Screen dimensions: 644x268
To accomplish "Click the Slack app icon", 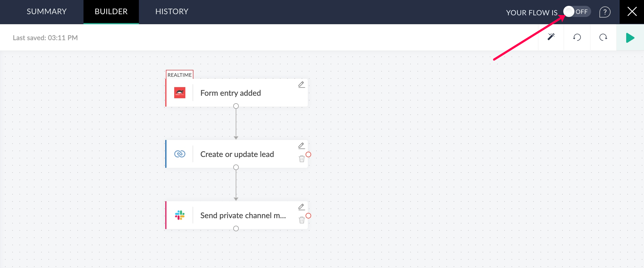I will coord(180,215).
